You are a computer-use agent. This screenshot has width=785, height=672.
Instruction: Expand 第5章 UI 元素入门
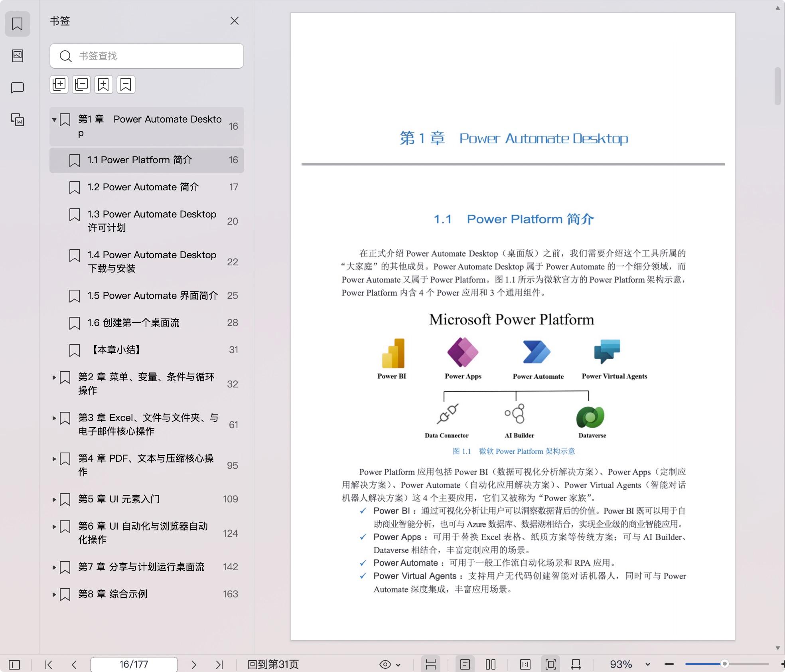pos(54,499)
